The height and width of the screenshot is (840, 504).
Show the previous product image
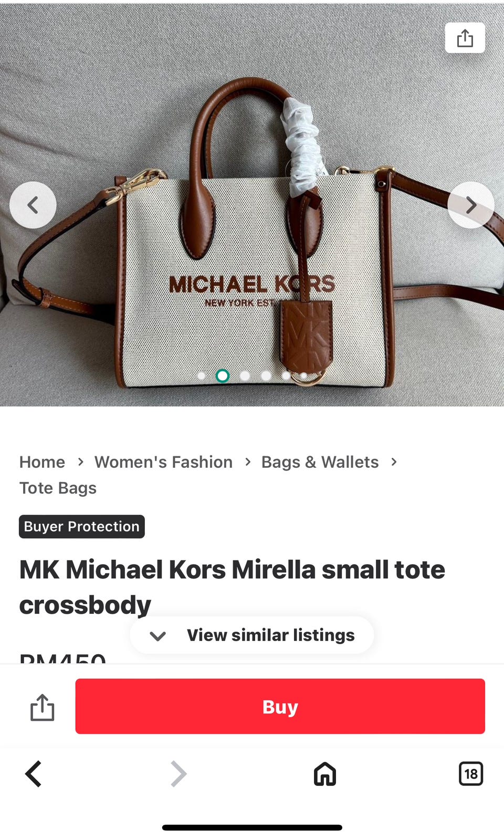click(x=33, y=205)
